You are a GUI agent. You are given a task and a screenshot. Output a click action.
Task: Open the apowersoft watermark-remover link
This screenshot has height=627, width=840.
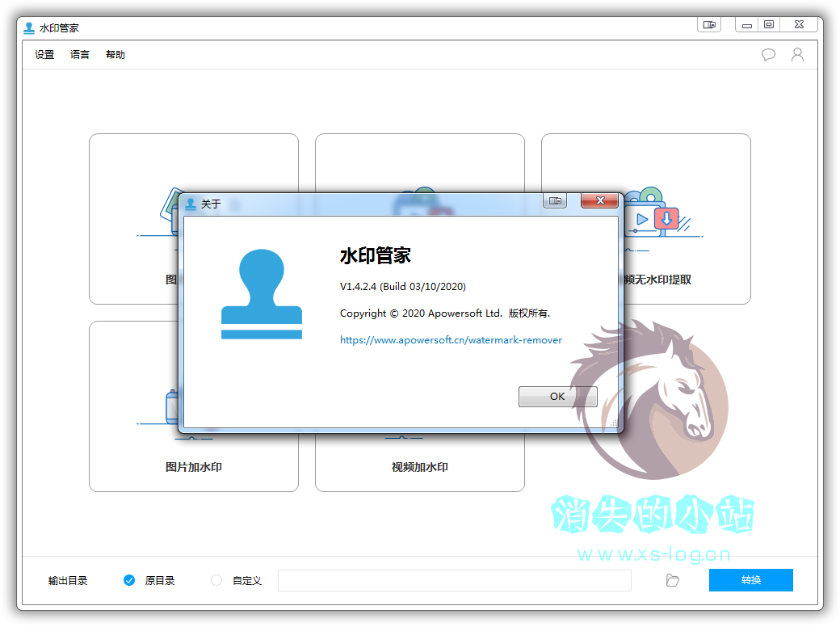click(451, 339)
